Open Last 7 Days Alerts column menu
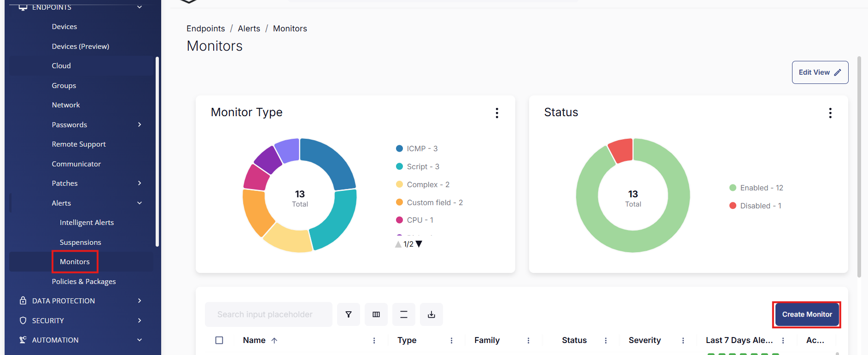This screenshot has height=355, width=868. pos(783,340)
